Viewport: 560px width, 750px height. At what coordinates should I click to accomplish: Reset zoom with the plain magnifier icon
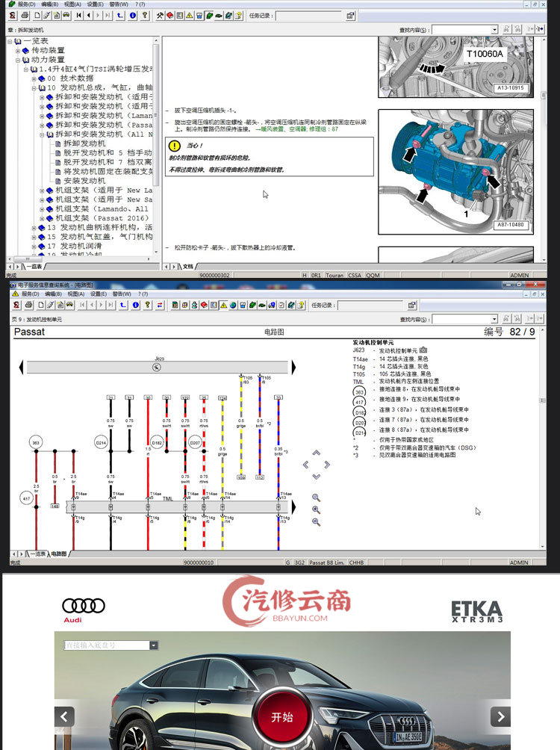(x=316, y=498)
